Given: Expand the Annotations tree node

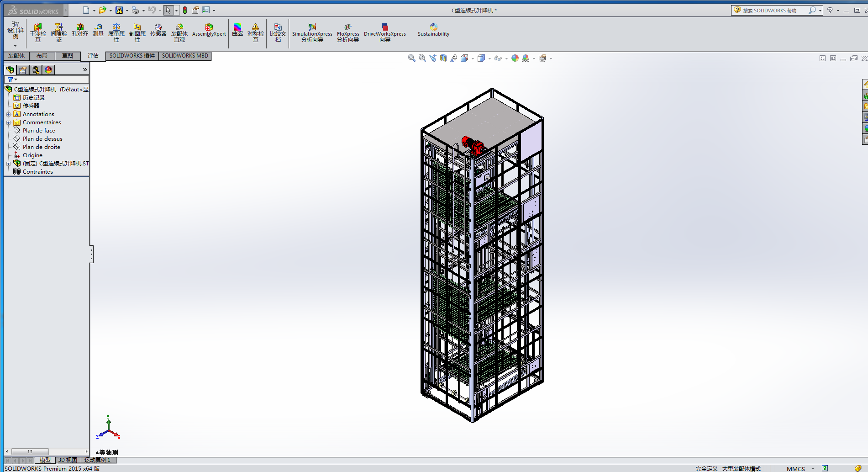Looking at the screenshot, I should [8, 114].
